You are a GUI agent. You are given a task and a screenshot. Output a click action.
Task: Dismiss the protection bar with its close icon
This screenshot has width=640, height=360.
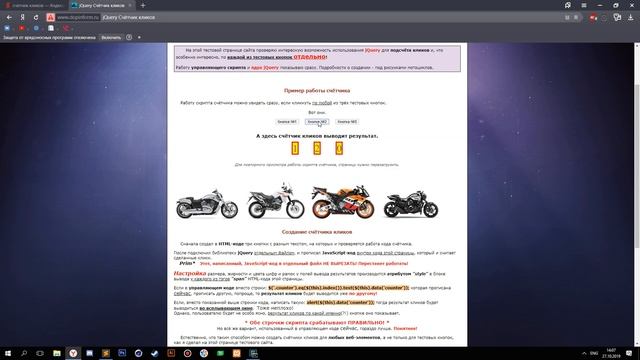click(139, 37)
